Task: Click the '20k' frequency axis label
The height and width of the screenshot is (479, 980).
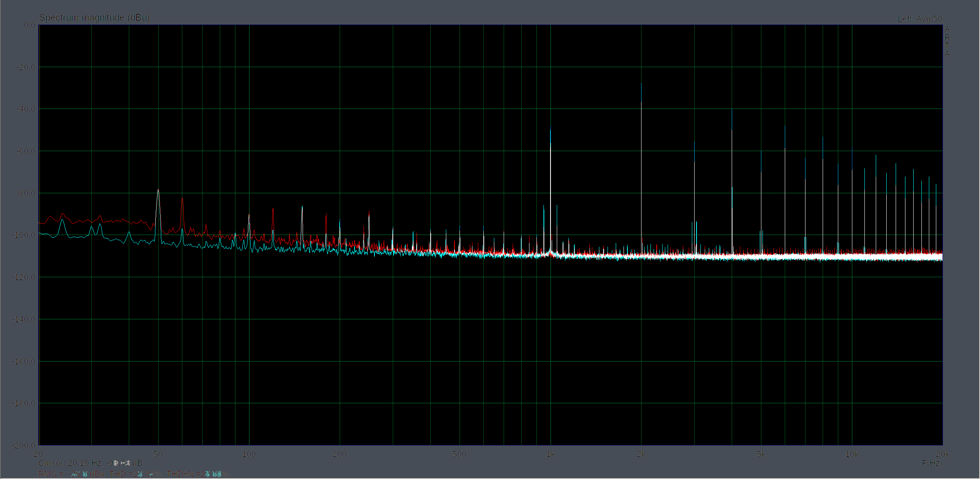Action: tap(942, 454)
